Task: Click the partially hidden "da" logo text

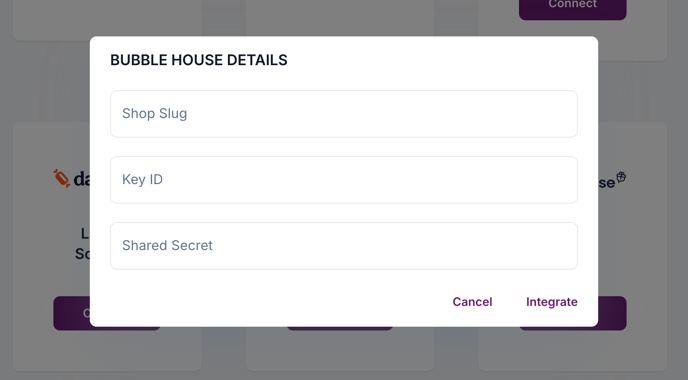Action: tap(82, 179)
